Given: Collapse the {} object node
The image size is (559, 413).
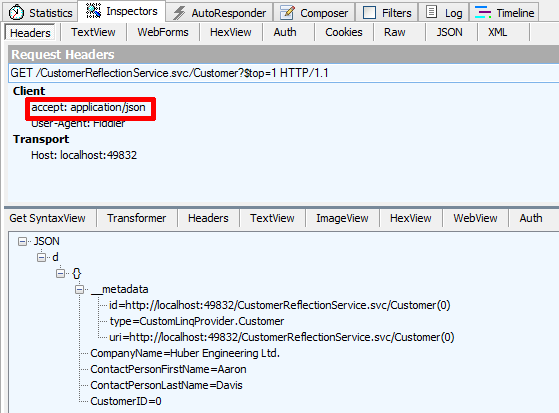Looking at the screenshot, I should 60,274.
